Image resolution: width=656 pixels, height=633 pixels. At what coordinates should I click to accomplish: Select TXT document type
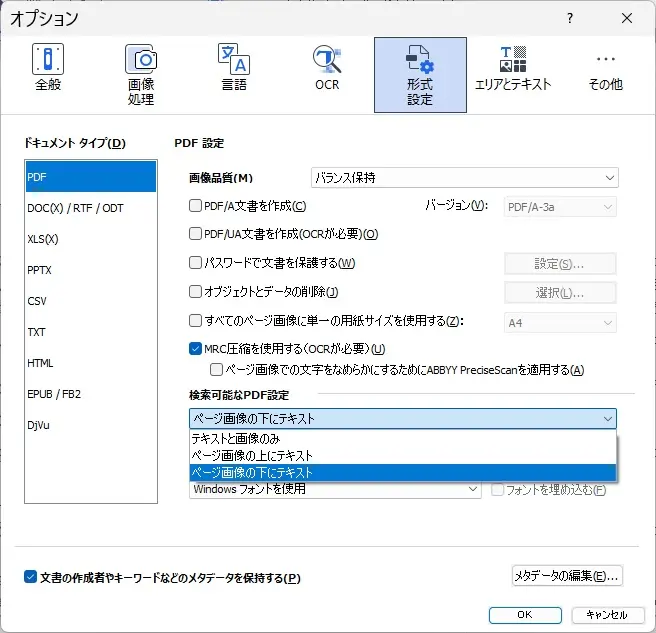click(x=91, y=332)
